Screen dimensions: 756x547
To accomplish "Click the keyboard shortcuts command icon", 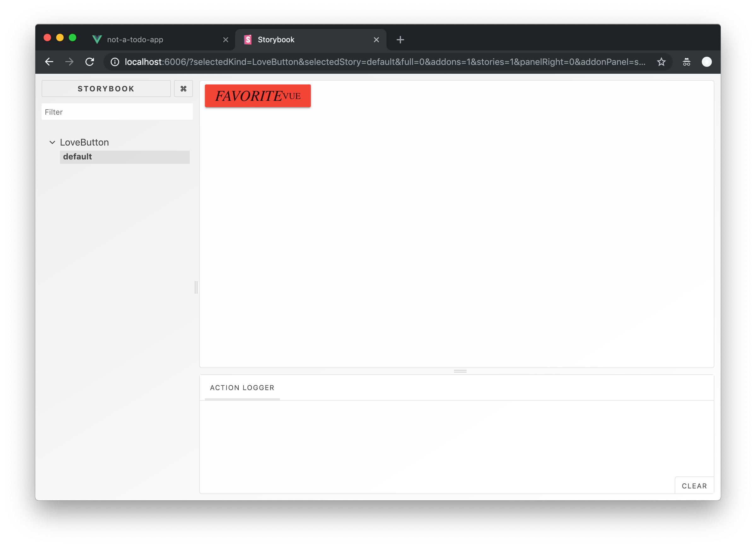I will 183,89.
